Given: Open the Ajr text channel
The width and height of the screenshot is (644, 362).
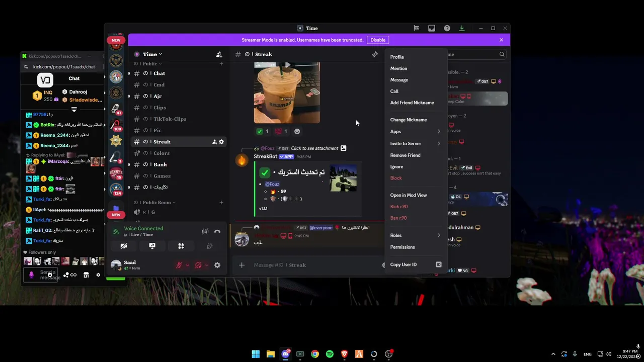Looking at the screenshot, I should (178, 96).
